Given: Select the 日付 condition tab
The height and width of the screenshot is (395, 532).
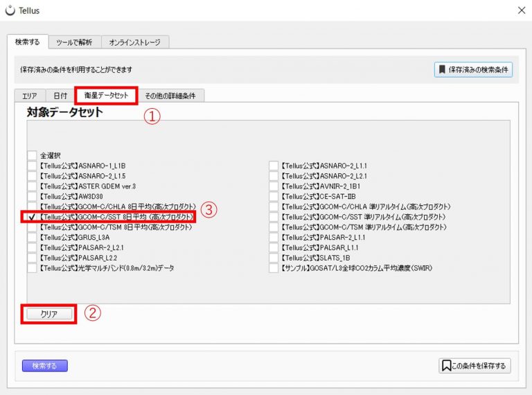Looking at the screenshot, I should [60, 96].
